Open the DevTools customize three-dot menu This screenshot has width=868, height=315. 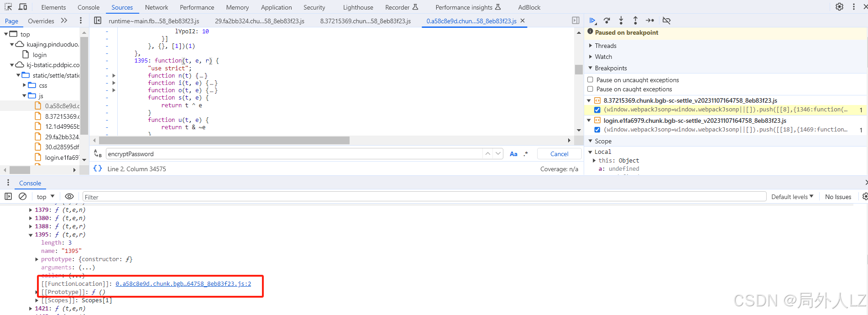coord(854,7)
